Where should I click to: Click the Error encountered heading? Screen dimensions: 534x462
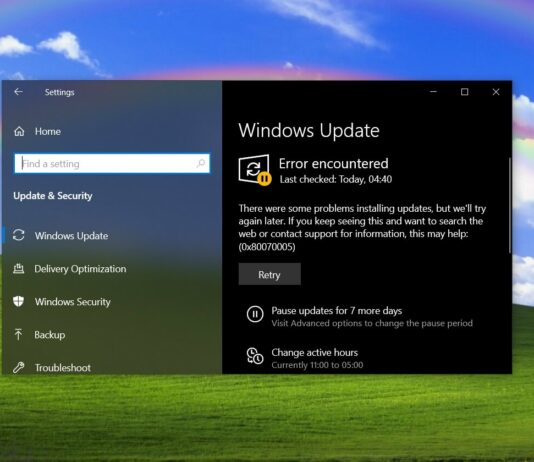point(333,163)
